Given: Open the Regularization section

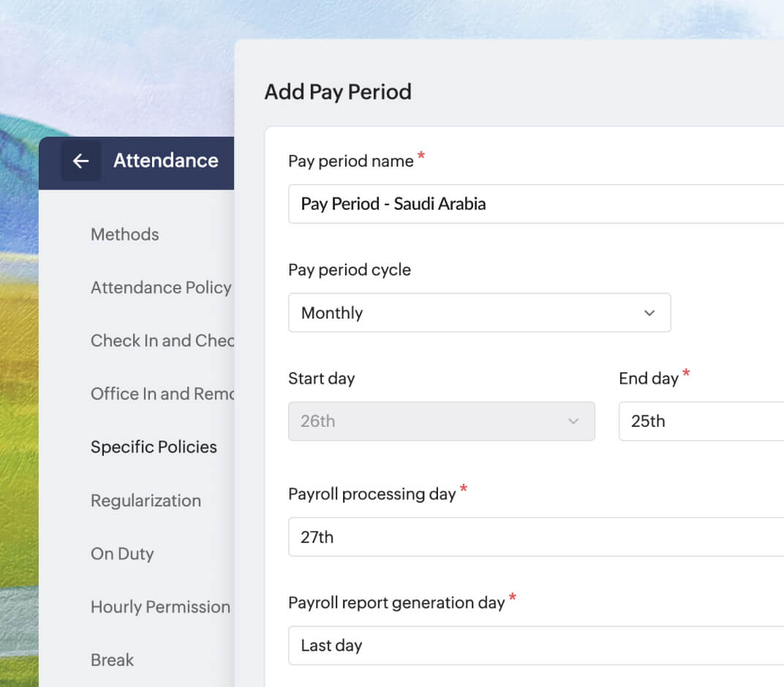Looking at the screenshot, I should (146, 500).
